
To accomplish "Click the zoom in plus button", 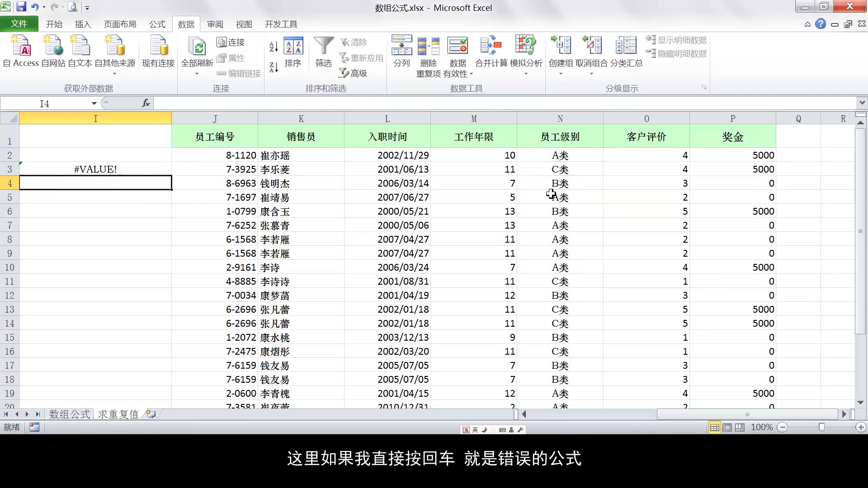I will click(861, 427).
